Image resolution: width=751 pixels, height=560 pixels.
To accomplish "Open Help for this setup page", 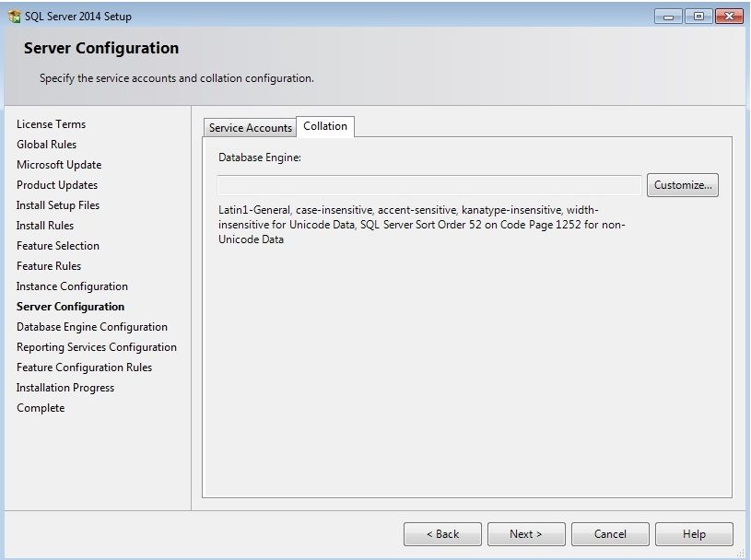I will pos(694,534).
